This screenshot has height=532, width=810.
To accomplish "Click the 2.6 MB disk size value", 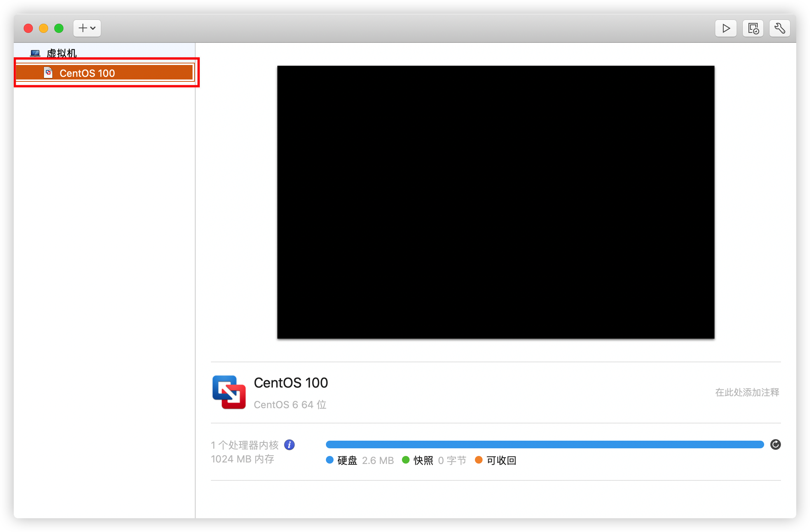I will point(378,461).
